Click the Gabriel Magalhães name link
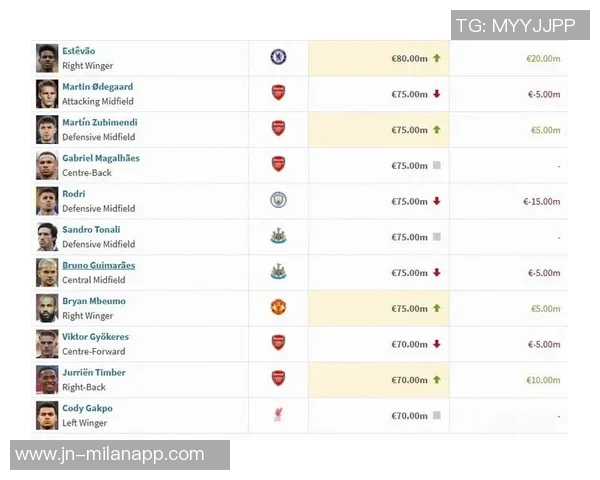Viewport: 600px width, 480px height. click(x=101, y=158)
